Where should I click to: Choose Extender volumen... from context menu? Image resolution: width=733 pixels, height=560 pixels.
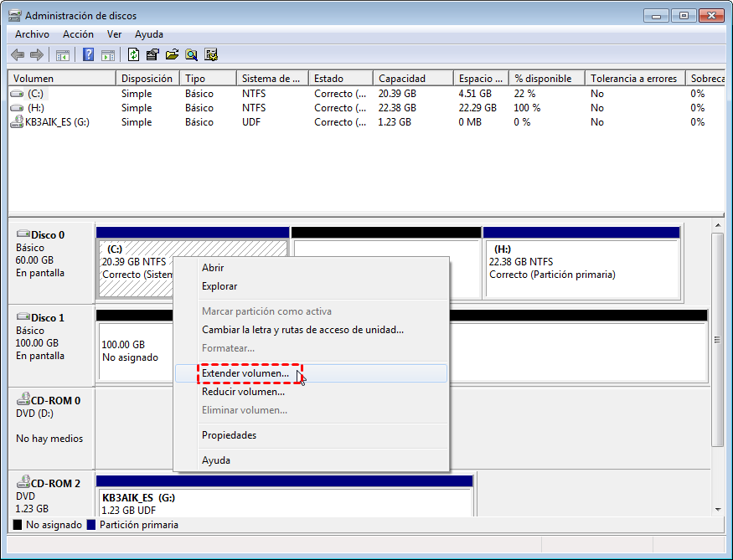(x=245, y=373)
